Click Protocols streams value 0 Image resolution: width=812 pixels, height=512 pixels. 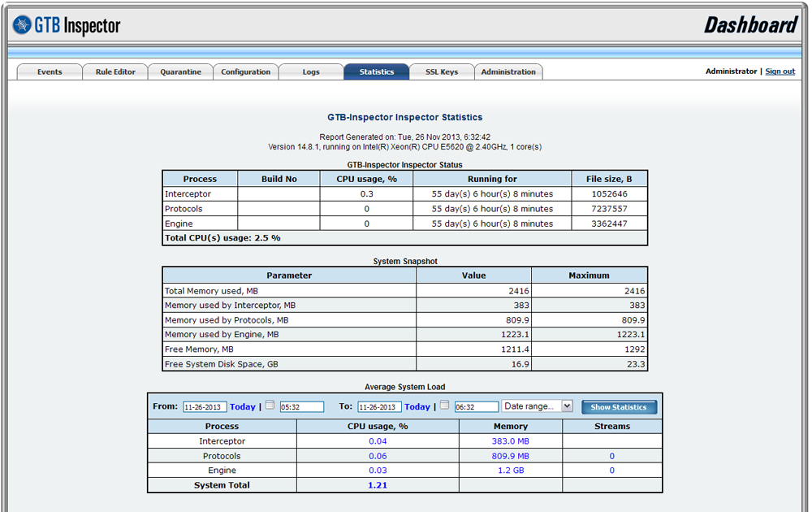(611, 456)
